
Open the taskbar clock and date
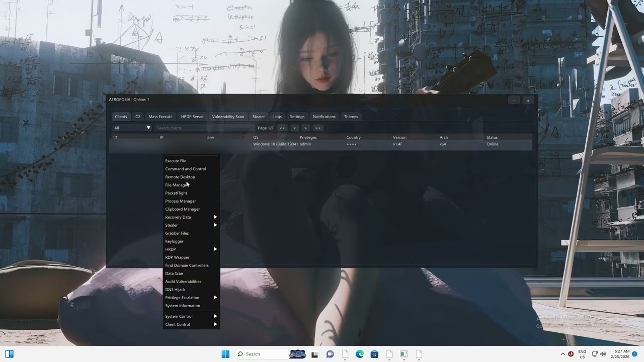tap(622, 354)
